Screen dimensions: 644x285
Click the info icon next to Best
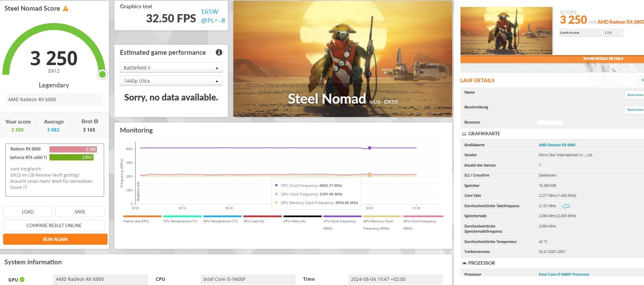pyautogui.click(x=96, y=121)
